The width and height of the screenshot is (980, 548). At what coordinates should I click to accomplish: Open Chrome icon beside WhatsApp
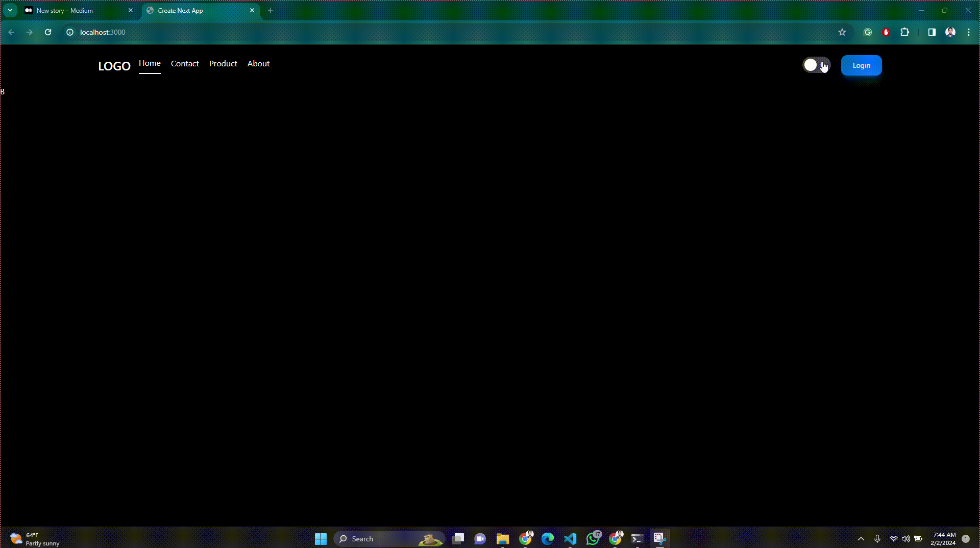coord(616,539)
